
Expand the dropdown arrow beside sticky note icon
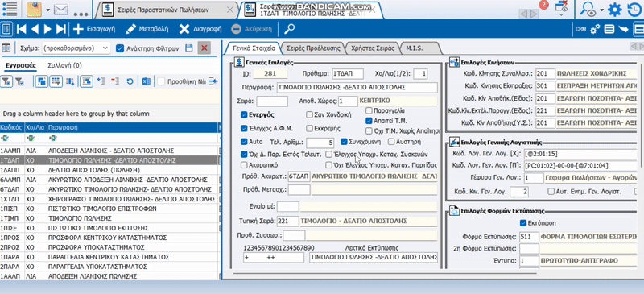pos(48,10)
